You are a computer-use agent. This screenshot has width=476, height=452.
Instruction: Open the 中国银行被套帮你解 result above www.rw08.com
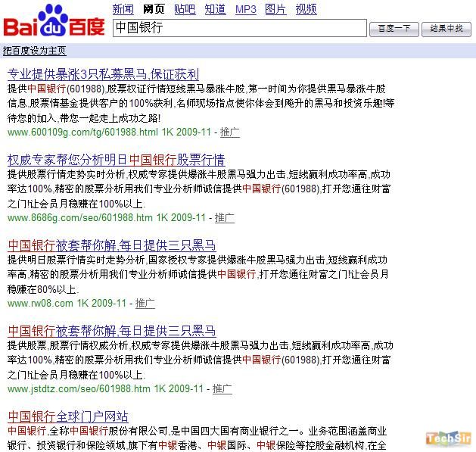(112, 245)
